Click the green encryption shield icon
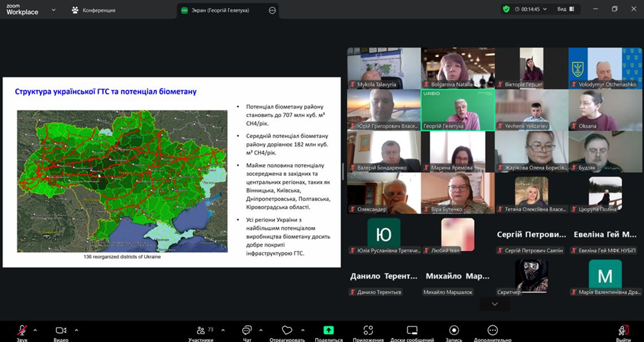Screen dimensions: 644x342 click(506, 10)
